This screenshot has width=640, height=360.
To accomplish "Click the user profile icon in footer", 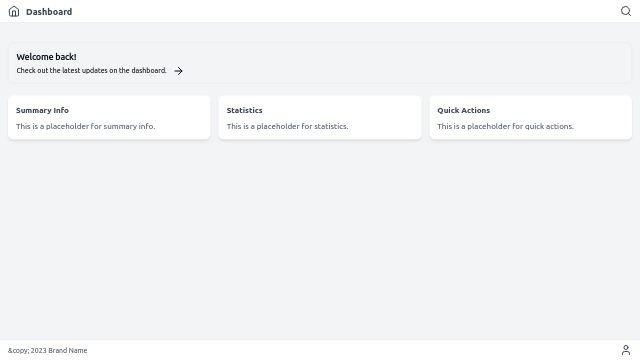I will click(626, 350).
